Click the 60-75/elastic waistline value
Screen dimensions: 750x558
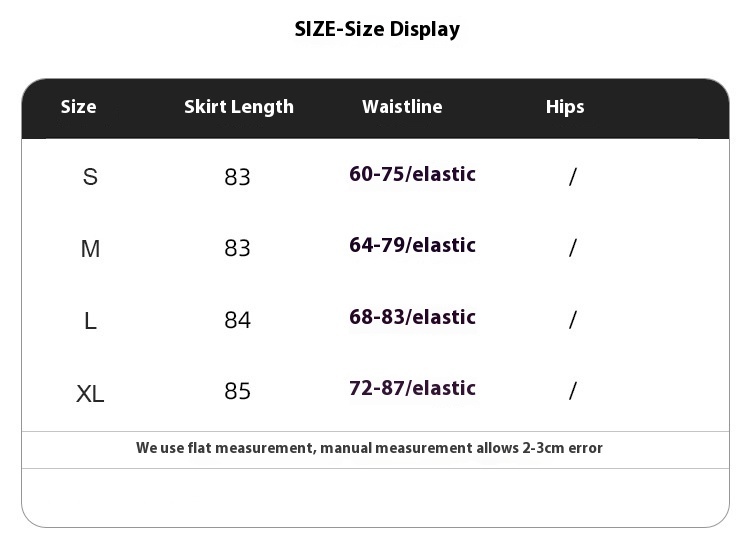(x=412, y=174)
